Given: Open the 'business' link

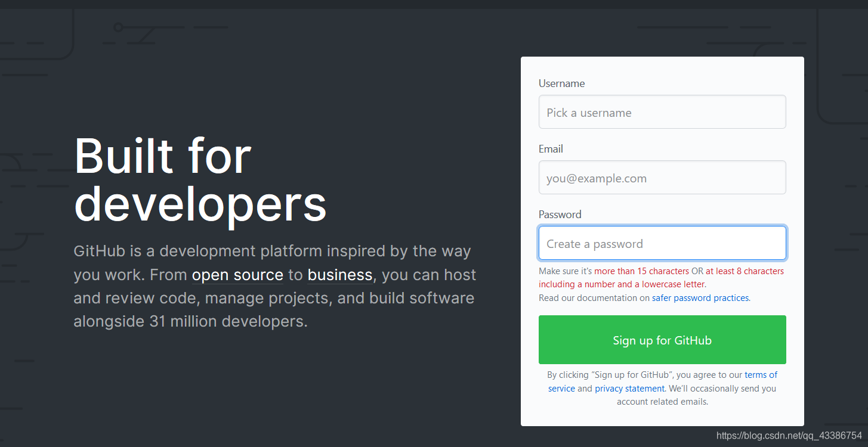Looking at the screenshot, I should (x=340, y=275).
